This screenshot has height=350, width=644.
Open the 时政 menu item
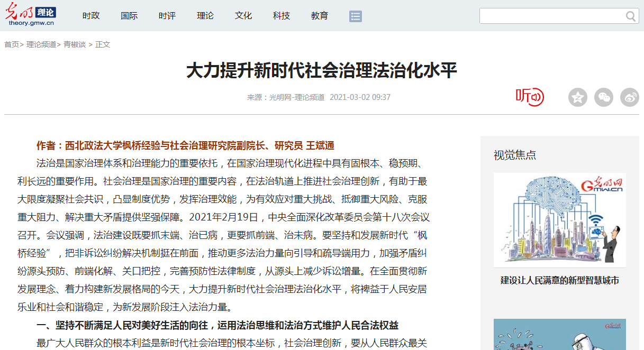click(x=91, y=16)
